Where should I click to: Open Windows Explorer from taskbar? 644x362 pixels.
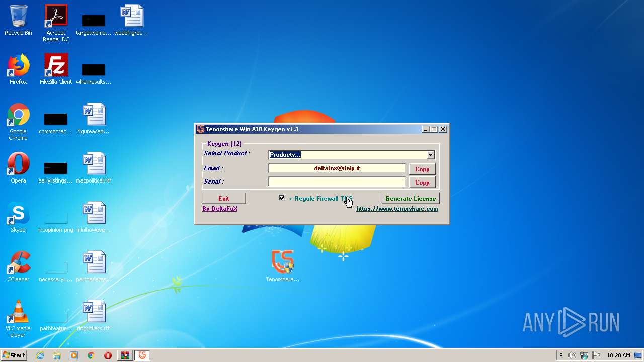pyautogui.click(x=57, y=355)
